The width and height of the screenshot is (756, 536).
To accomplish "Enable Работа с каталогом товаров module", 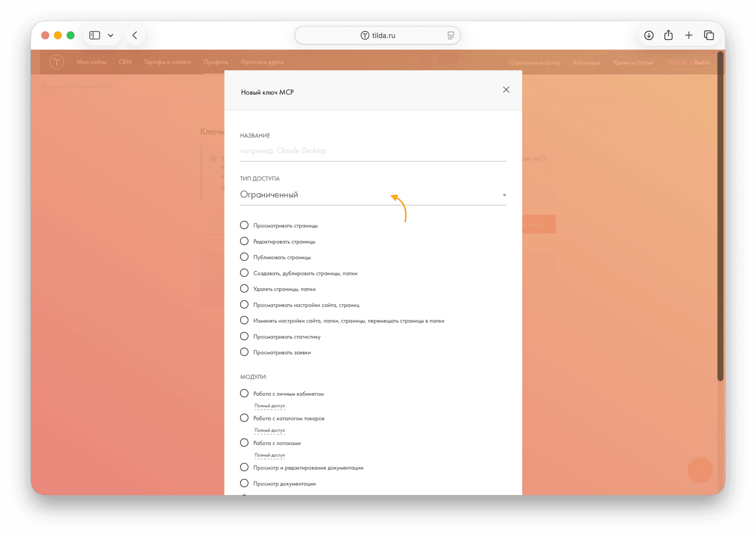I will tap(244, 418).
